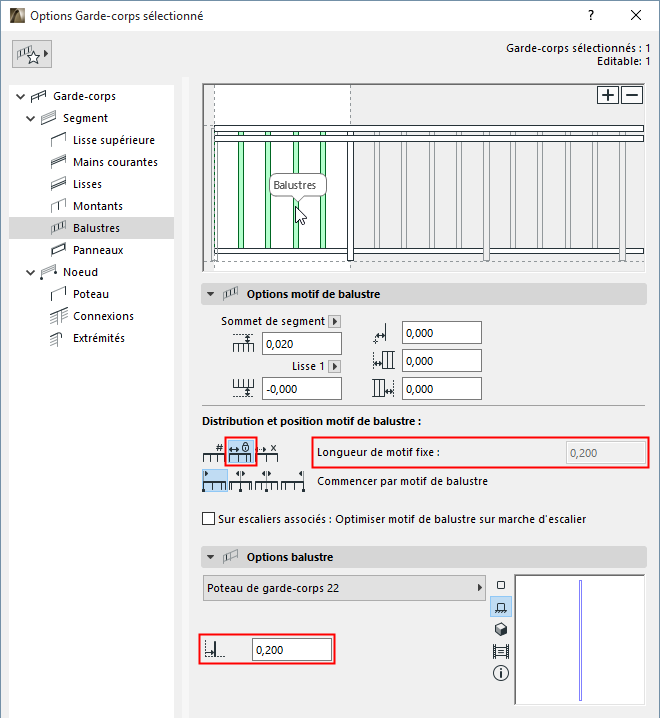Viewport: 660px width, 718px height.
Task: Click the pattern start offset field, top 0,000
Action: tap(442, 333)
